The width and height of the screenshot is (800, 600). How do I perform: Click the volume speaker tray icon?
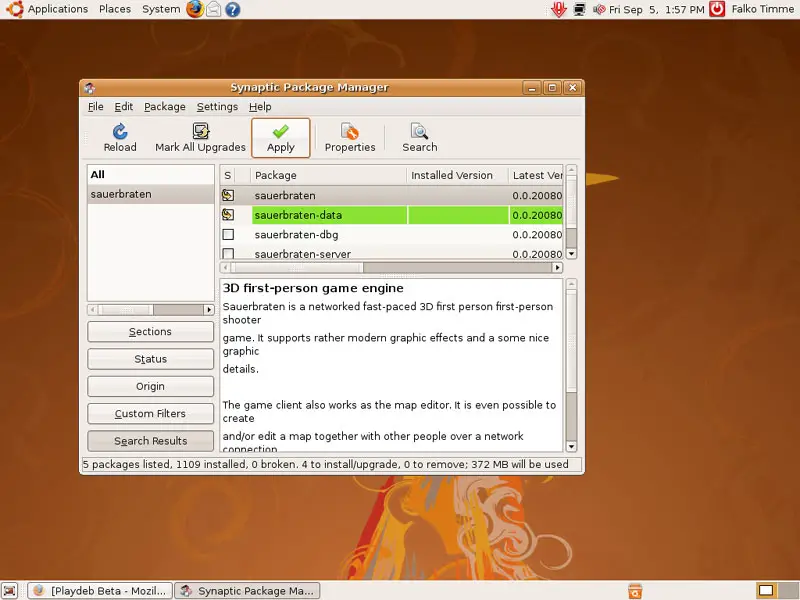tap(599, 9)
